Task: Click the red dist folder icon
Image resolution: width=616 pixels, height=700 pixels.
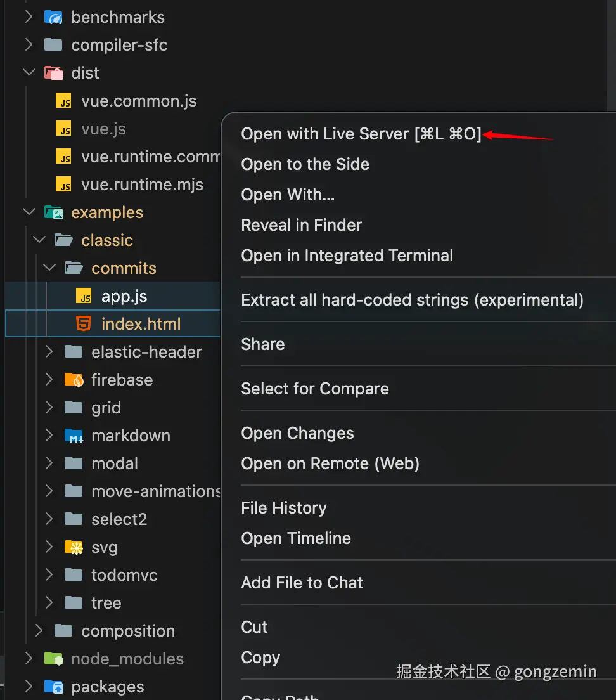Action: (x=53, y=73)
